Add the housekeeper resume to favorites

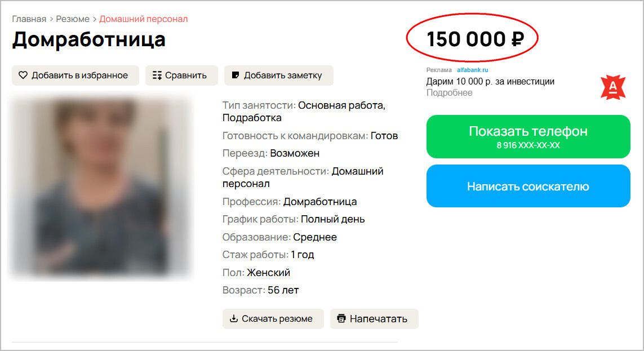(x=75, y=75)
